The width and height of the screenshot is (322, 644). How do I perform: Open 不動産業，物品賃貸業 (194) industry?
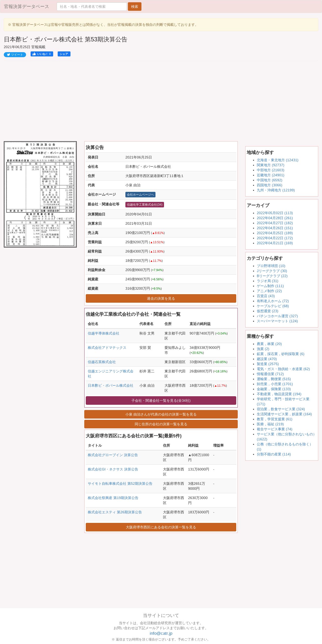279,394
